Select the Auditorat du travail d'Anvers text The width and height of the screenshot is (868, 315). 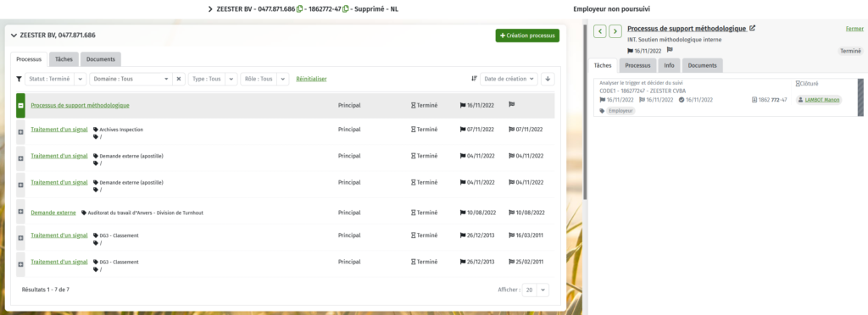click(146, 213)
